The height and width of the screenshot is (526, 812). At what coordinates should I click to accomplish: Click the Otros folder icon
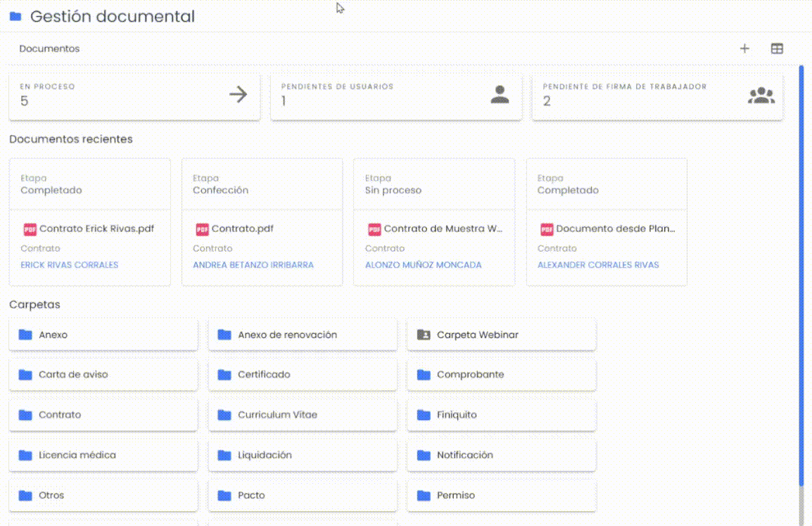click(25, 496)
